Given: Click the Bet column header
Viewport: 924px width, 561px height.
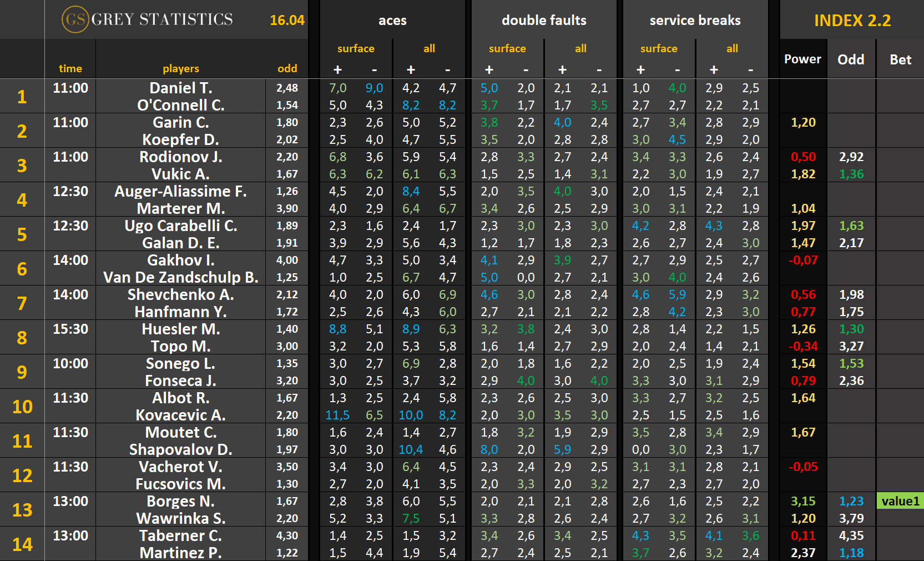Looking at the screenshot, I should pos(900,59).
